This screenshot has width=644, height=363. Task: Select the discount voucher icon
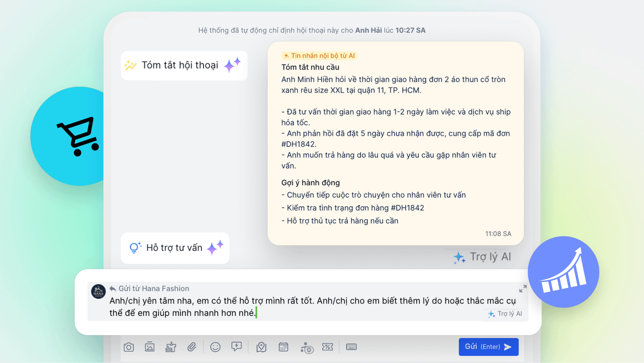(x=328, y=347)
